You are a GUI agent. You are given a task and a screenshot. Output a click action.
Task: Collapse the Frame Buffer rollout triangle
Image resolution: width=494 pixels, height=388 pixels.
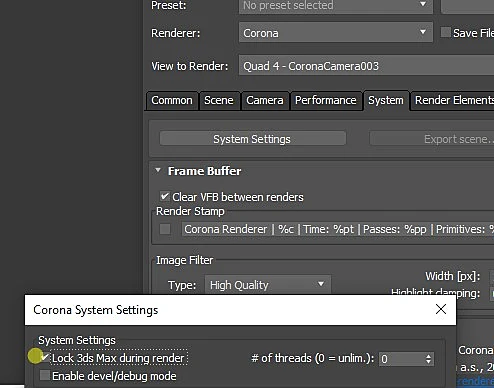[x=158, y=171]
